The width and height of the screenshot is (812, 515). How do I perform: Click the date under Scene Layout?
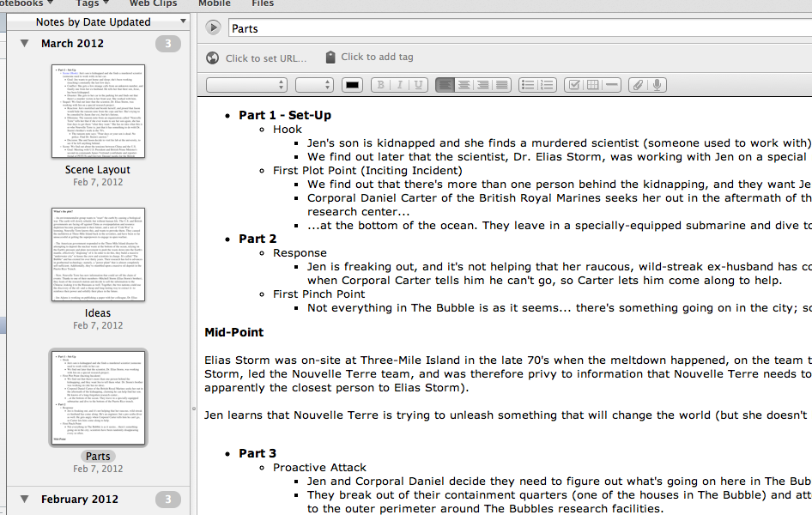[x=98, y=182]
